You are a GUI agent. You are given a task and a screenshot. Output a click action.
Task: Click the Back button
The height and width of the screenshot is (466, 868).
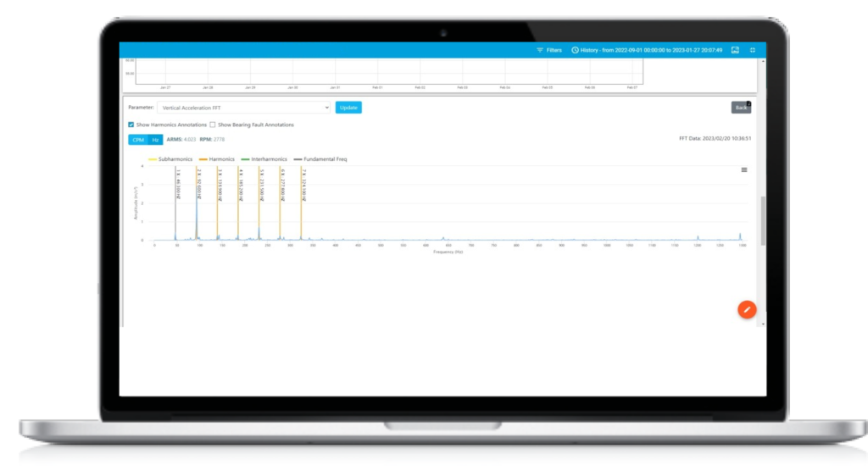click(x=741, y=108)
